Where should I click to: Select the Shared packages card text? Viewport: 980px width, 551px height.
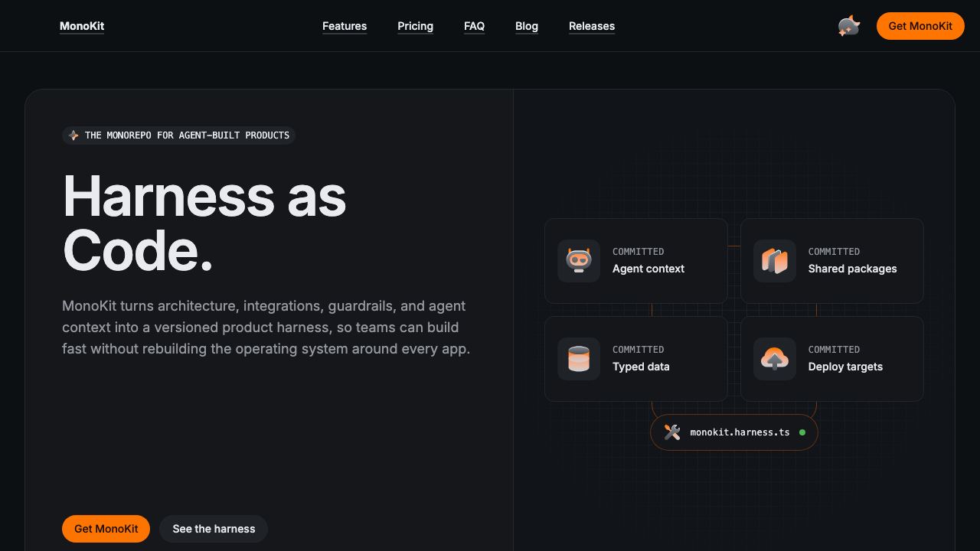click(x=852, y=269)
